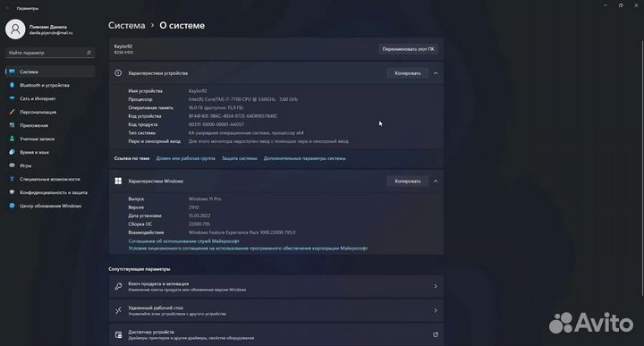
Task: Rename this PC button
Action: 408,49
